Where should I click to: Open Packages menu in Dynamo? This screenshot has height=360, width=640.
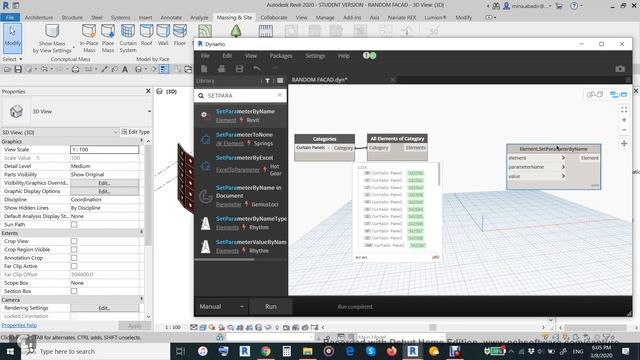pyautogui.click(x=281, y=56)
